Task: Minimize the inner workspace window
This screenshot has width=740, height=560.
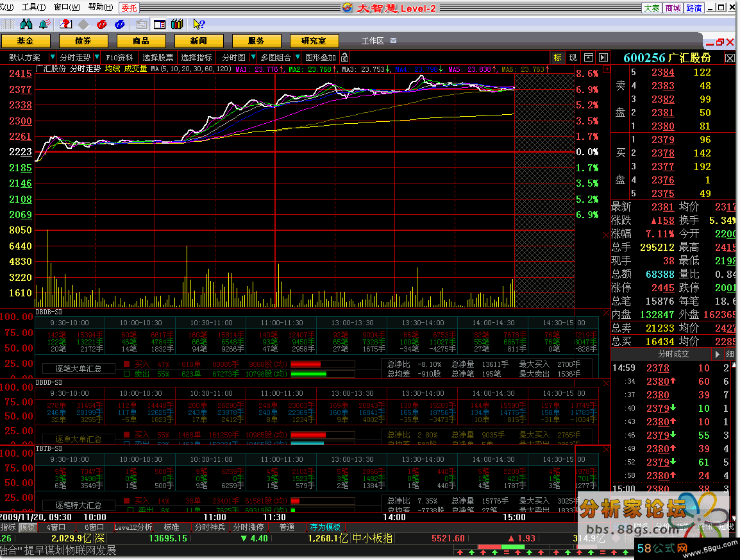Action: pyautogui.click(x=710, y=43)
